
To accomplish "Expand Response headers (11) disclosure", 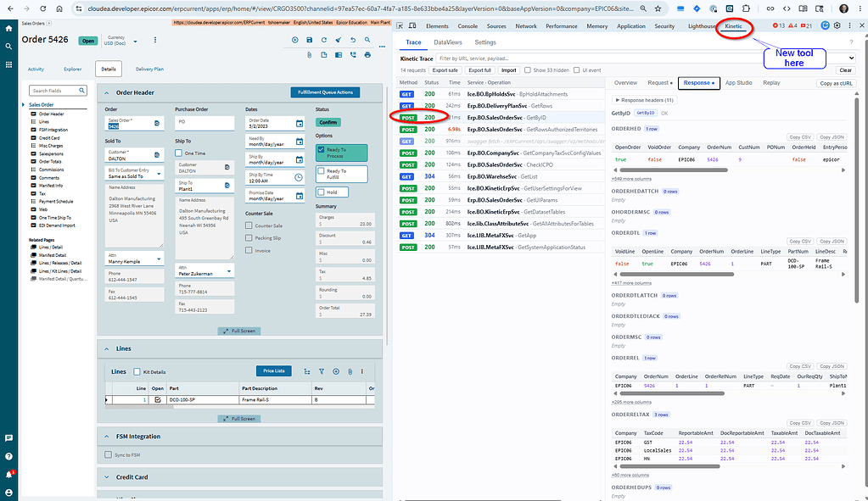I will click(x=644, y=100).
